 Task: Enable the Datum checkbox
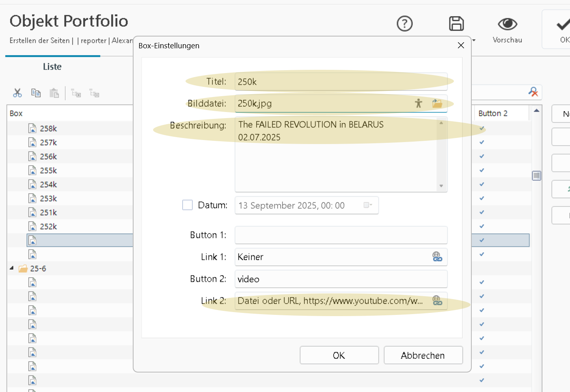click(x=187, y=205)
